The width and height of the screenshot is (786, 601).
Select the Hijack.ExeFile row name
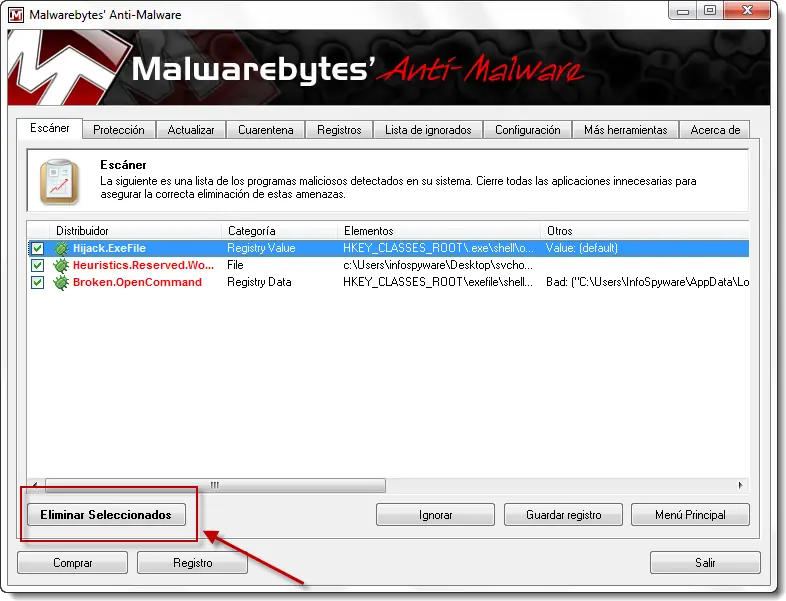(x=109, y=248)
